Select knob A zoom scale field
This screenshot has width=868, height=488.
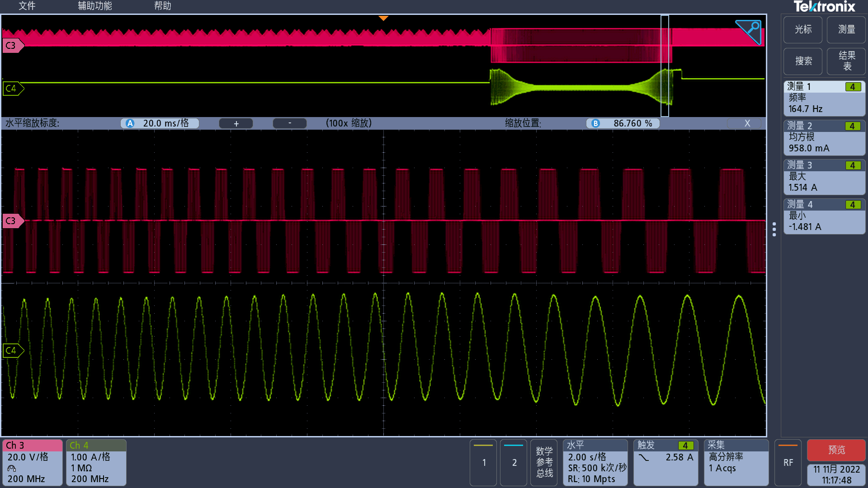click(x=160, y=123)
